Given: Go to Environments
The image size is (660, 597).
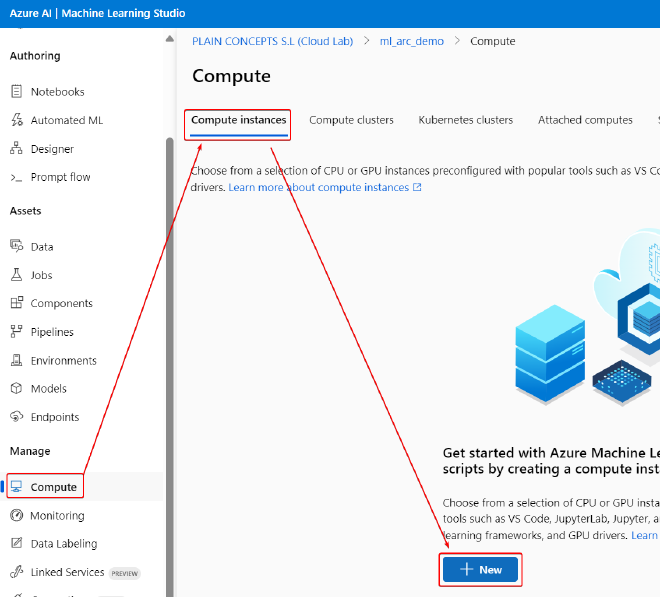Looking at the screenshot, I should pyautogui.click(x=64, y=361).
